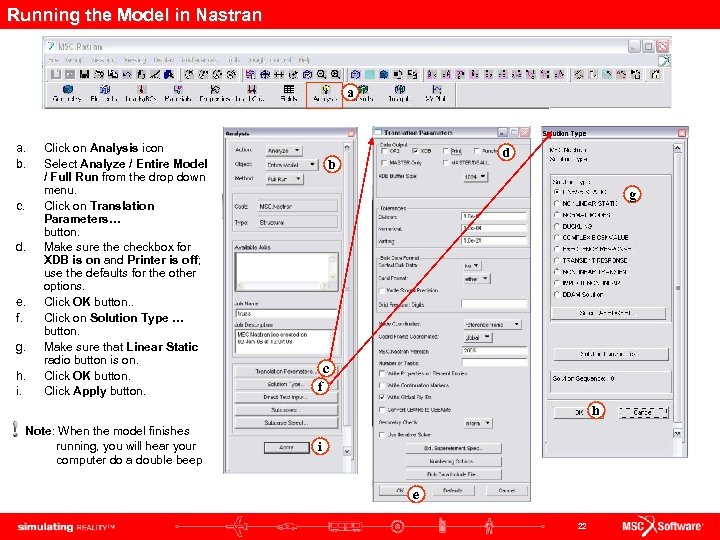Screen dimensions: 720x540
Task: Toggle the OP2 data output checkbox
Action: point(384,151)
